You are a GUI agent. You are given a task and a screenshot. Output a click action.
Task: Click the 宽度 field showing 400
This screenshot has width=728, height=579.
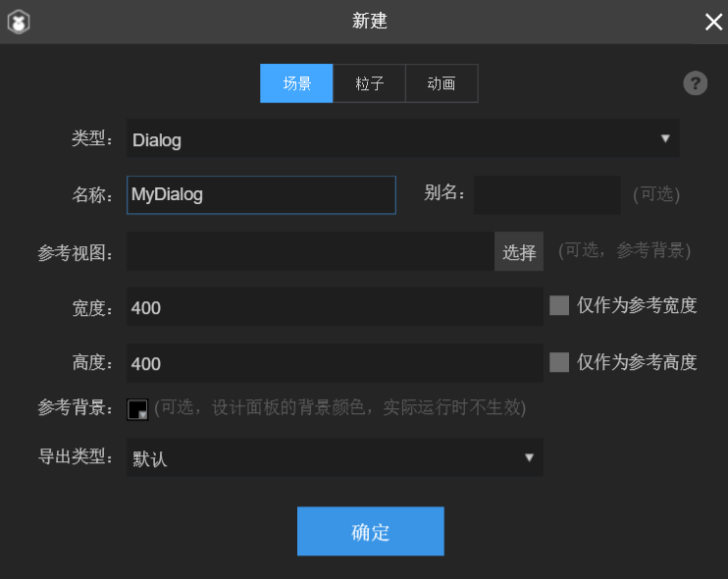(x=334, y=307)
